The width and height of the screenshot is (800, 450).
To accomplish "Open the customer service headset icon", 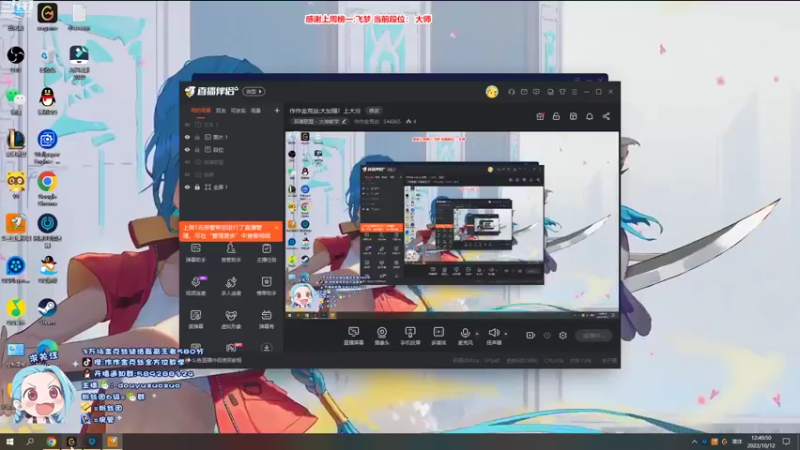I will coord(511,92).
